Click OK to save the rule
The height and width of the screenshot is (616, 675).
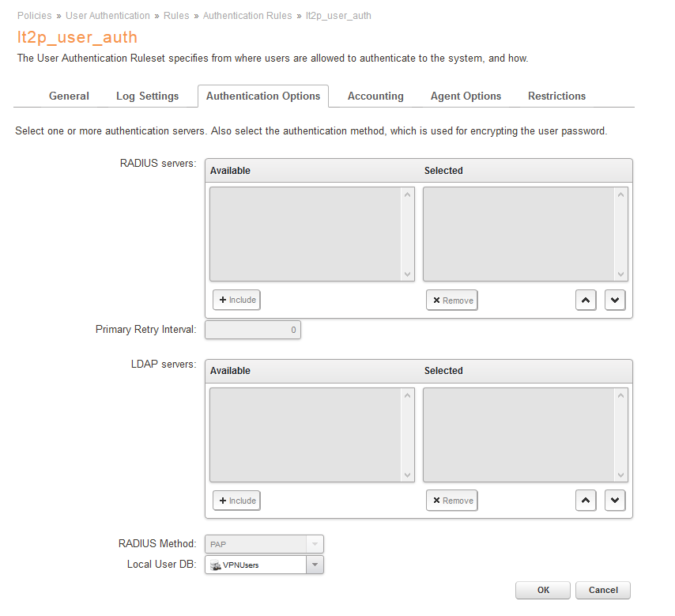pos(543,590)
